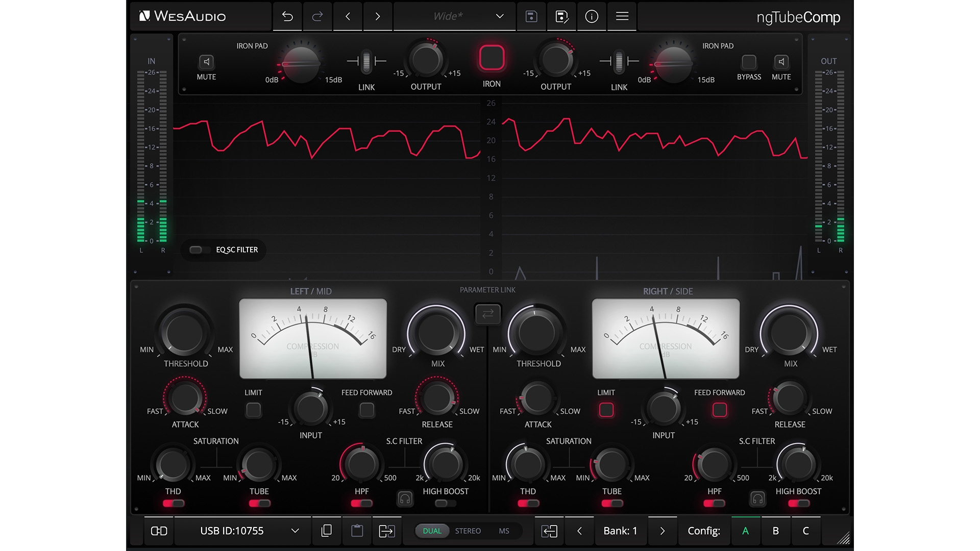
Task: Open the hamburger menu icon
Action: pos(622,16)
